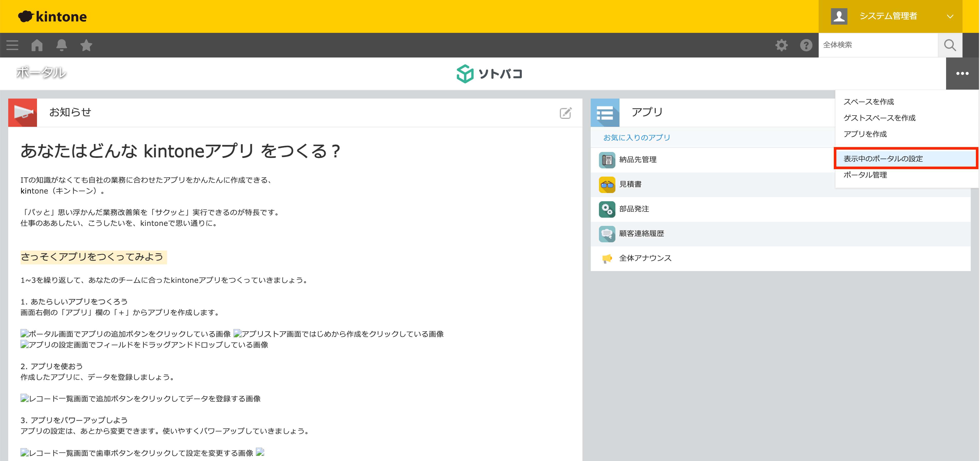Select ポータル管理 from the menu
The width and height of the screenshot is (980, 461).
(x=865, y=175)
